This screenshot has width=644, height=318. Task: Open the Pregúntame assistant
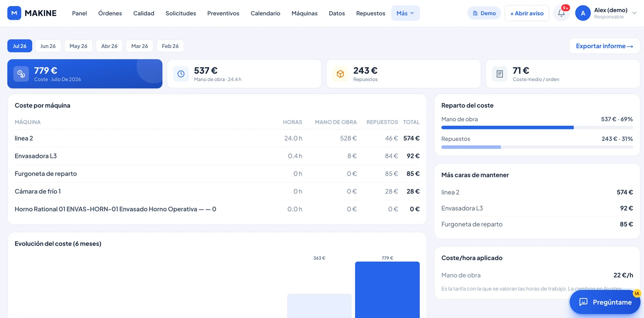coord(605,302)
